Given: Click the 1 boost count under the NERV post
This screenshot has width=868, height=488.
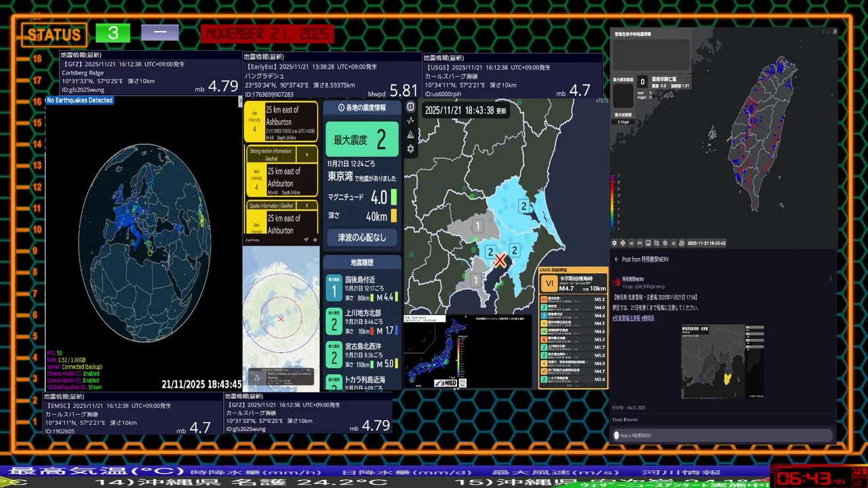Looking at the screenshot, I should [x=618, y=420].
